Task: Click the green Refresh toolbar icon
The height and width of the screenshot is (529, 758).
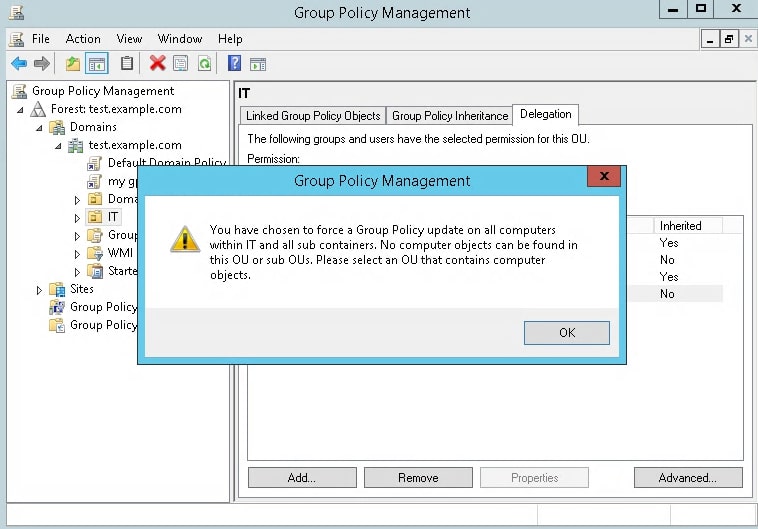Action: 204,63
